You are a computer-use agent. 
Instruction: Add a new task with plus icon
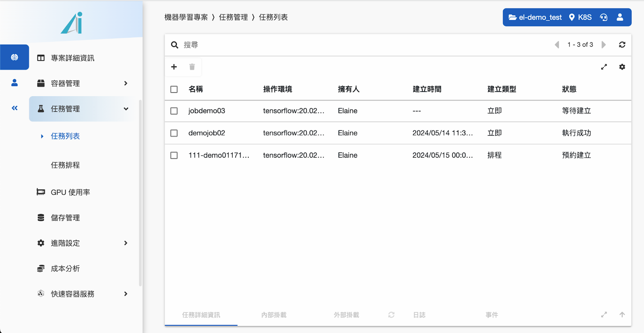(x=174, y=67)
